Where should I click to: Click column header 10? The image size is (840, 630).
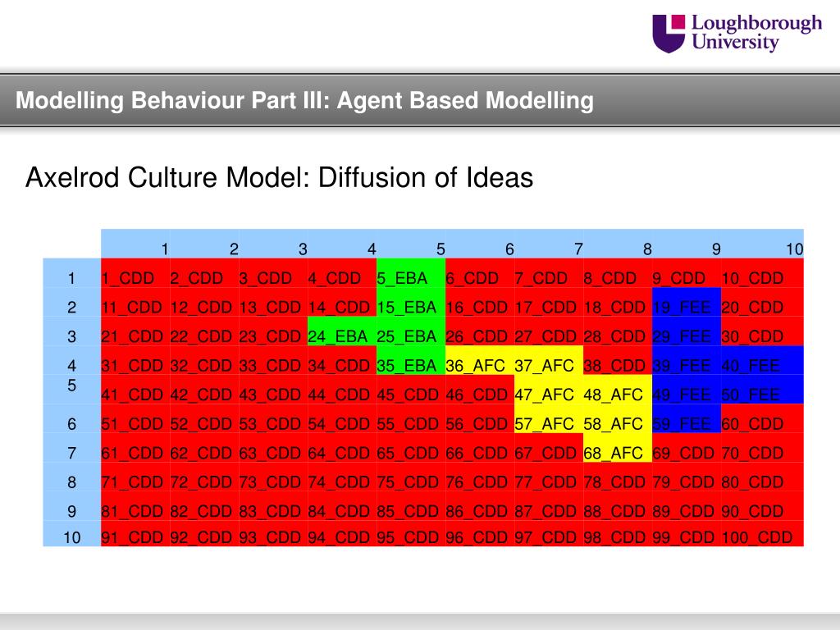point(762,244)
